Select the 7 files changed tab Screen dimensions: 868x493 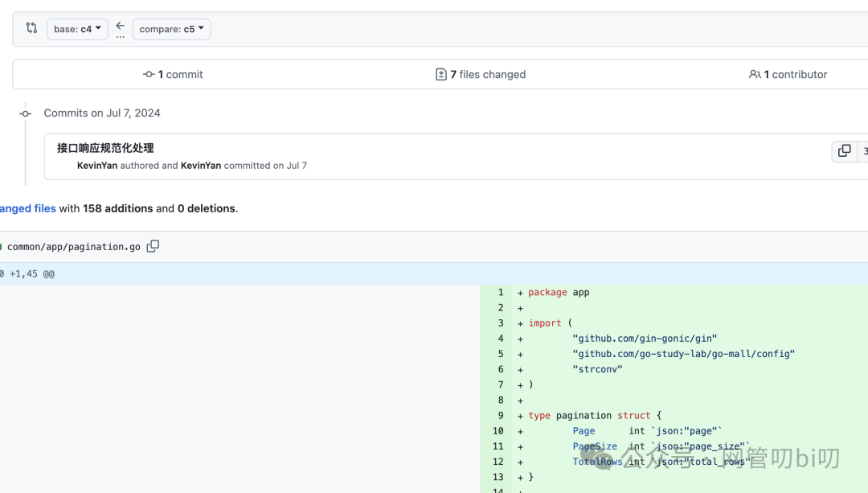tap(481, 74)
